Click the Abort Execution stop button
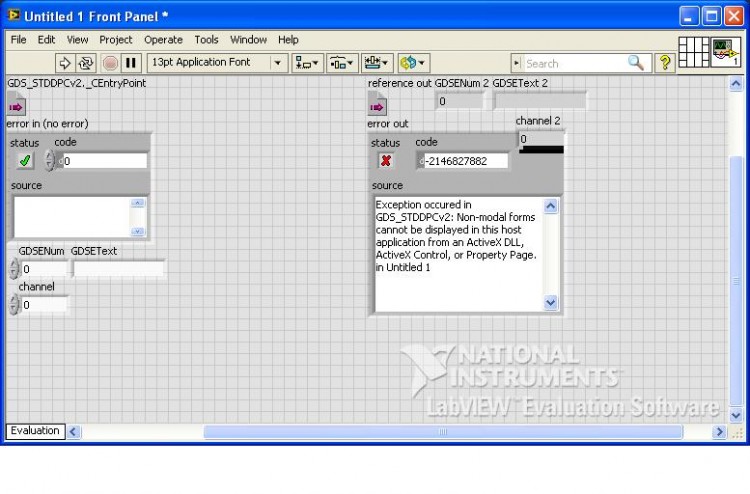This screenshot has height=494, width=750. click(x=110, y=63)
